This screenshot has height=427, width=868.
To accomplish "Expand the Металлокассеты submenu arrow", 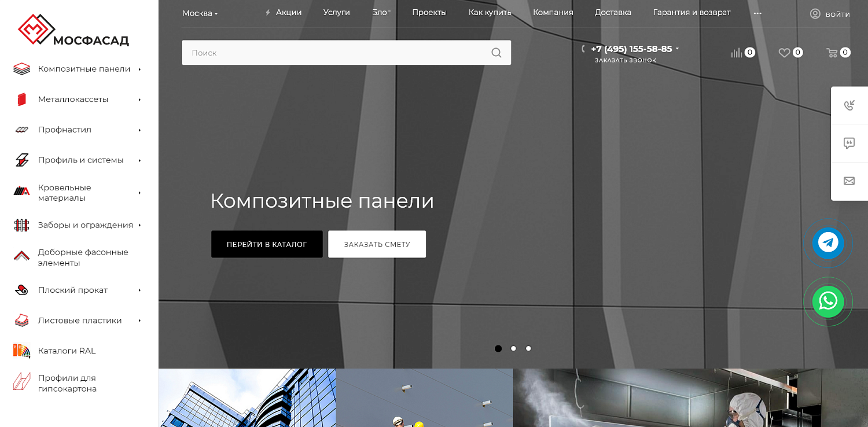I will point(139,100).
